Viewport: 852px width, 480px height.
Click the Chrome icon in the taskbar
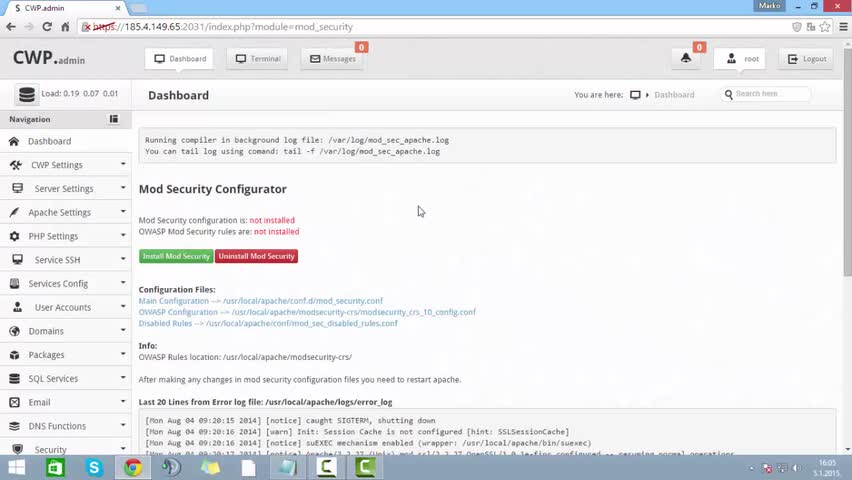[133, 467]
